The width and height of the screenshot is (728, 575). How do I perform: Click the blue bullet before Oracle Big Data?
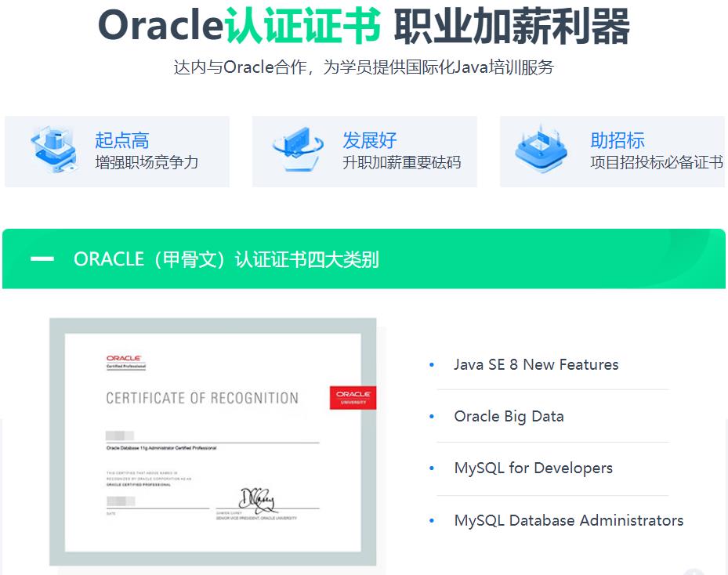(432, 417)
